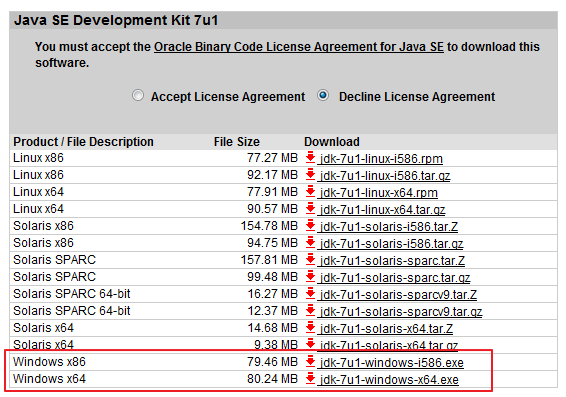Click the Download column header

332,142
